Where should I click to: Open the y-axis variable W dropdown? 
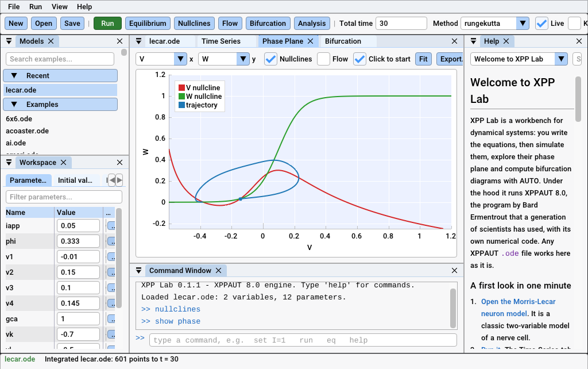(243, 59)
